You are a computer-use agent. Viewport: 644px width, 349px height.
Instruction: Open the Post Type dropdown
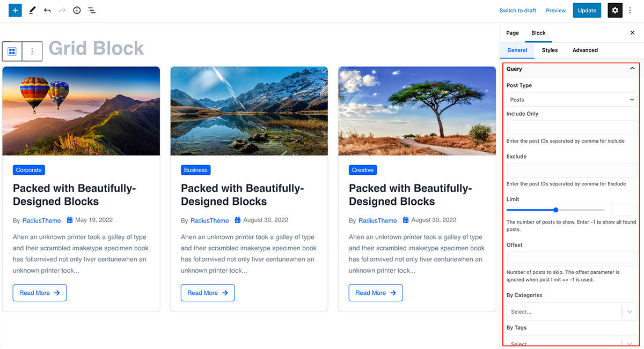pyautogui.click(x=572, y=100)
